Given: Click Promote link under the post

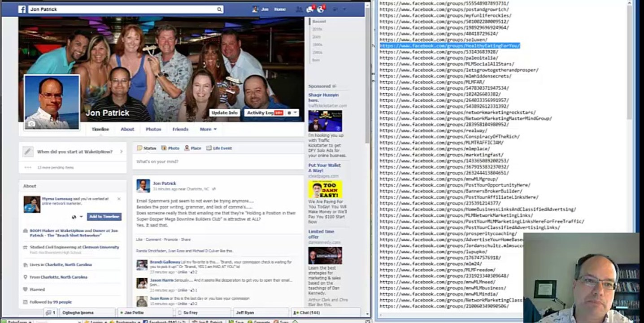Looking at the screenshot, I should [171, 240].
